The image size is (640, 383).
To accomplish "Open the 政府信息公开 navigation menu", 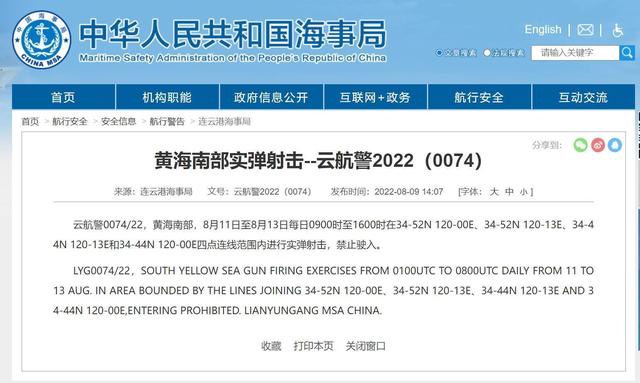I will pyautogui.click(x=271, y=97).
